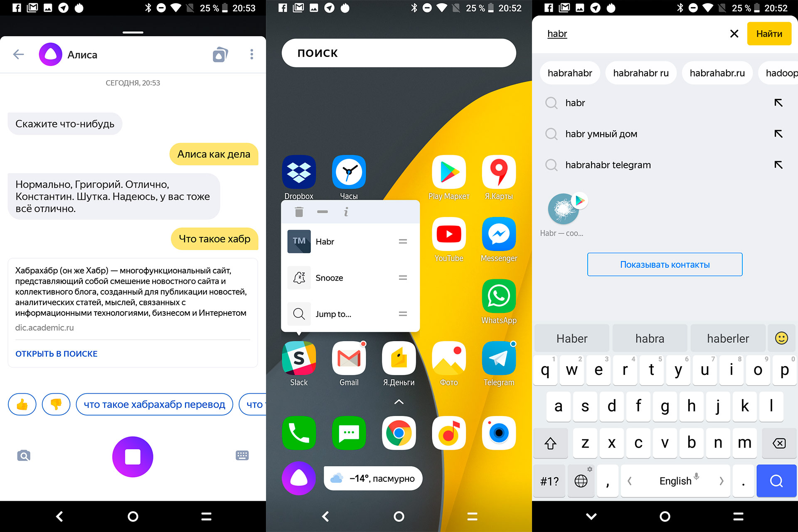
Task: Click ОТКРЫТЬ В ПОИСКЕ link
Action: (x=57, y=354)
